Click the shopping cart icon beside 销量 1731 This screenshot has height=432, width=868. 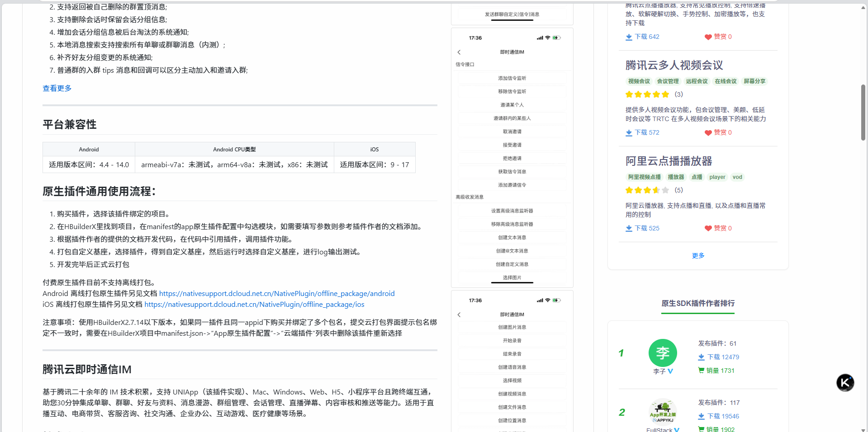pyautogui.click(x=701, y=371)
